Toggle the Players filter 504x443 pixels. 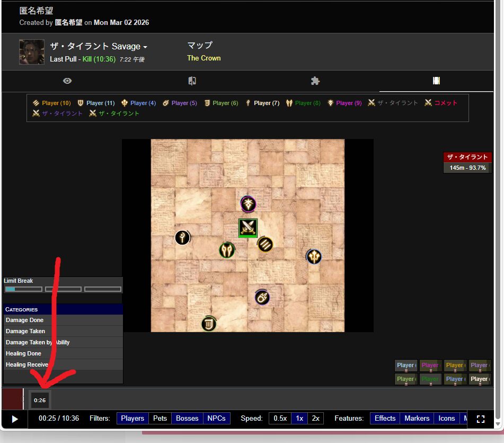[x=132, y=418]
